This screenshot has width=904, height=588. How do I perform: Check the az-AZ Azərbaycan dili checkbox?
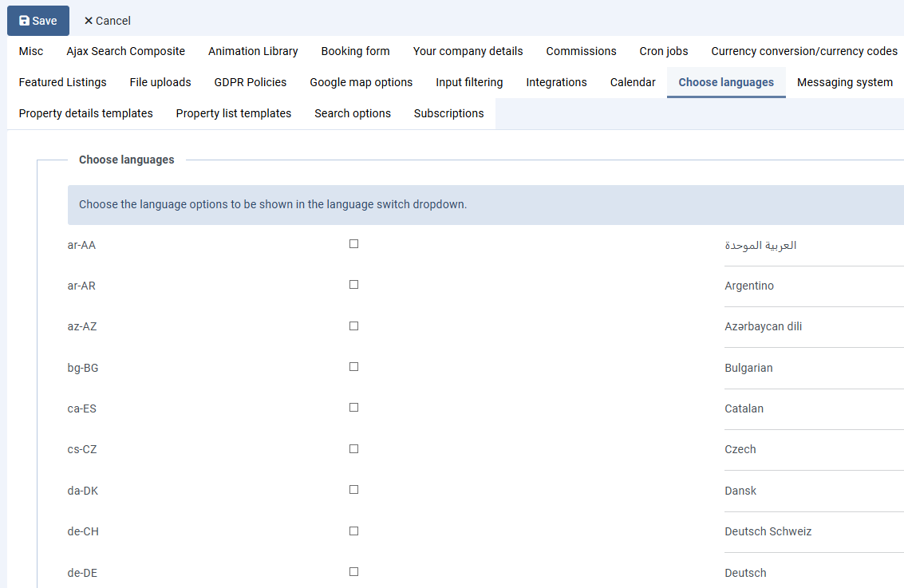tap(353, 326)
